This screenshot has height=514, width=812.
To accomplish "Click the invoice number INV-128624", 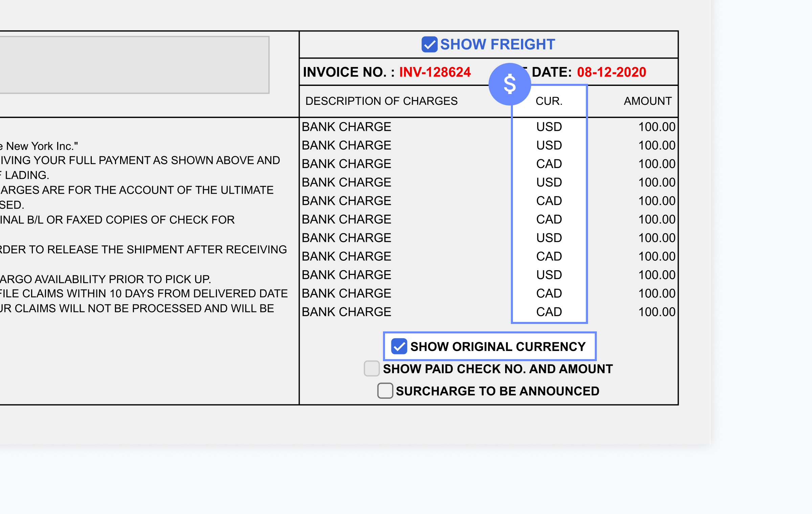I will point(435,72).
